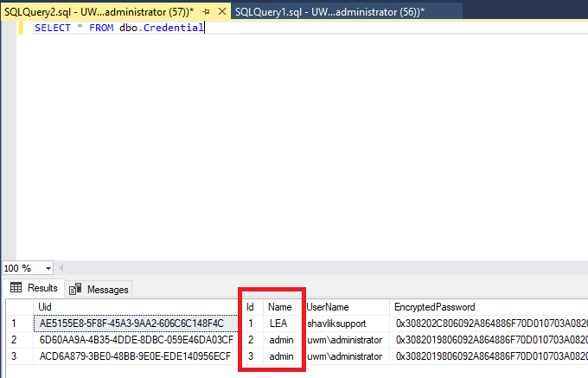The image size is (588, 378).
Task: Click Uid cell AE5155E8-5F8F-45A3-9AA2-606C6C148F4C
Action: click(x=136, y=324)
